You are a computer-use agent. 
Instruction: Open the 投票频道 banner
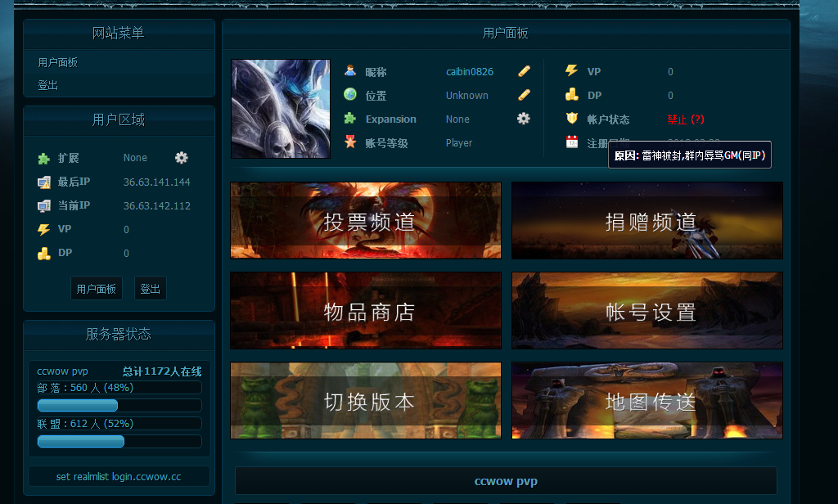coord(365,220)
